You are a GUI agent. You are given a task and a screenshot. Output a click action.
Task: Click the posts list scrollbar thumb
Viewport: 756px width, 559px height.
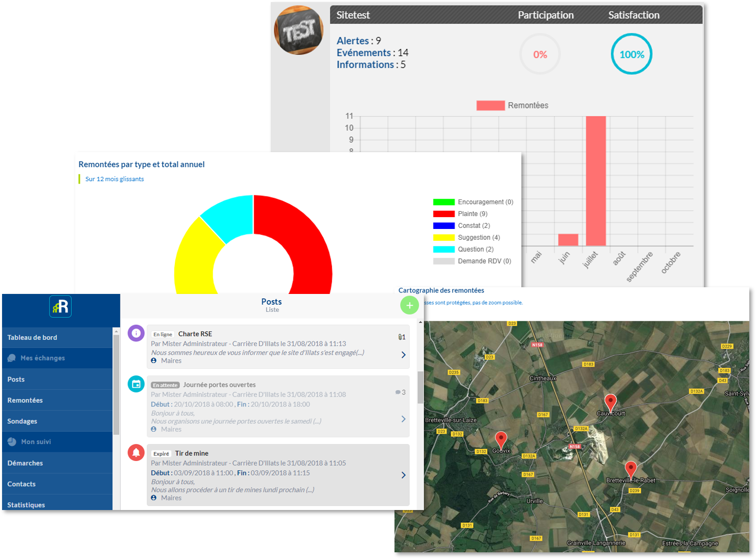[420, 387]
